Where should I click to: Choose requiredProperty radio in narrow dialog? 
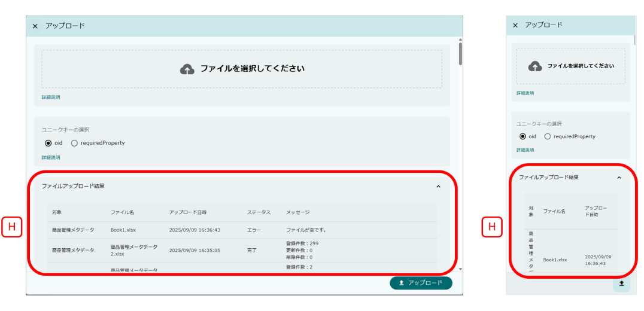click(x=548, y=136)
